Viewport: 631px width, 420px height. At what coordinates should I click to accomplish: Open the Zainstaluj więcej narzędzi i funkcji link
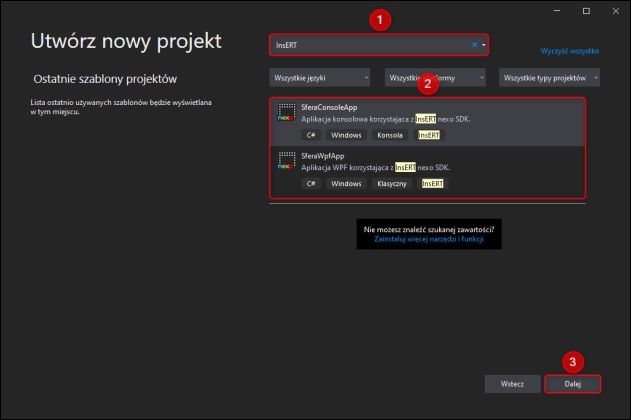tap(429, 239)
